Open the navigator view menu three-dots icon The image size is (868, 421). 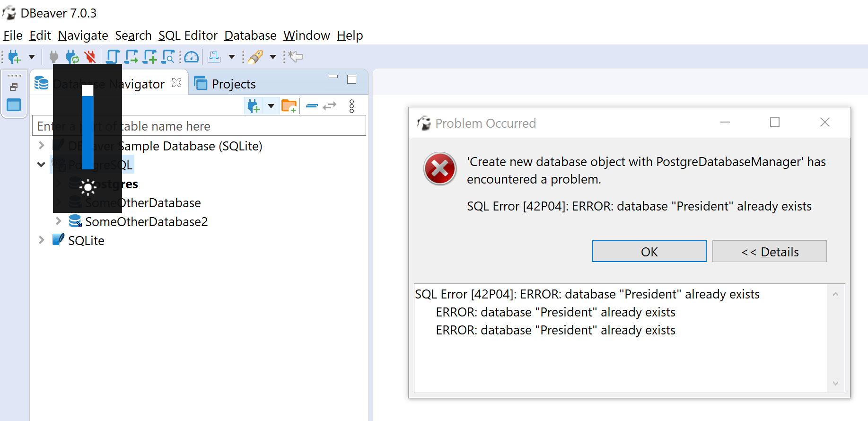click(351, 106)
